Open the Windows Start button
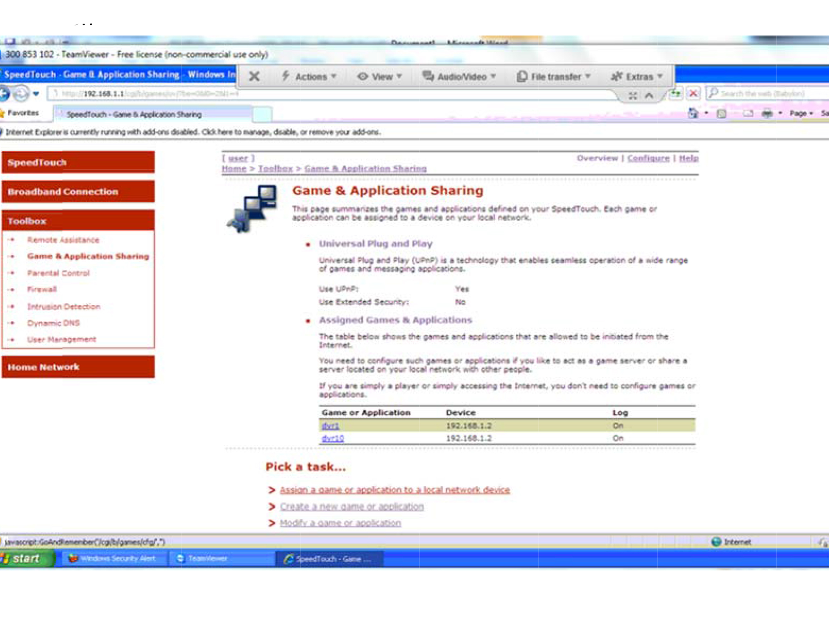 click(27, 558)
